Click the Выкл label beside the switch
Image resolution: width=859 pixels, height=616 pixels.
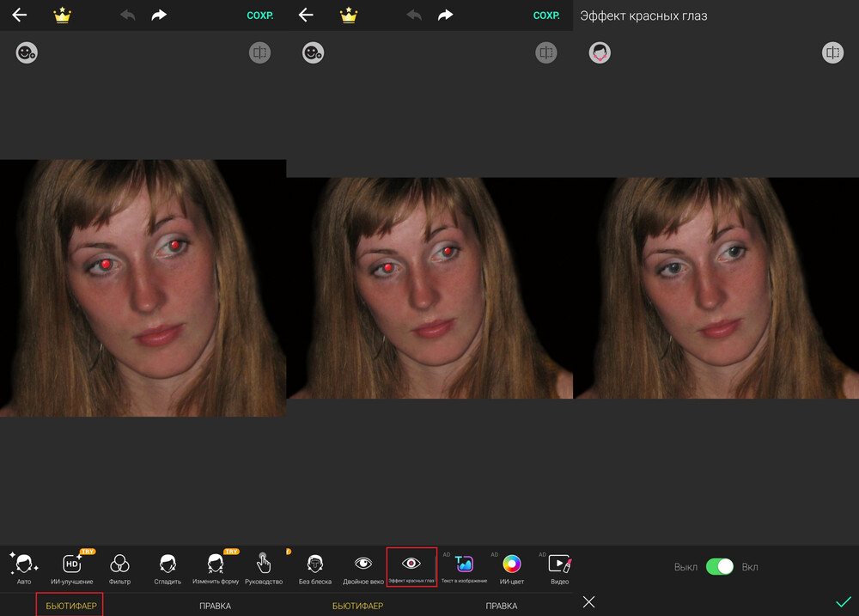(x=685, y=567)
